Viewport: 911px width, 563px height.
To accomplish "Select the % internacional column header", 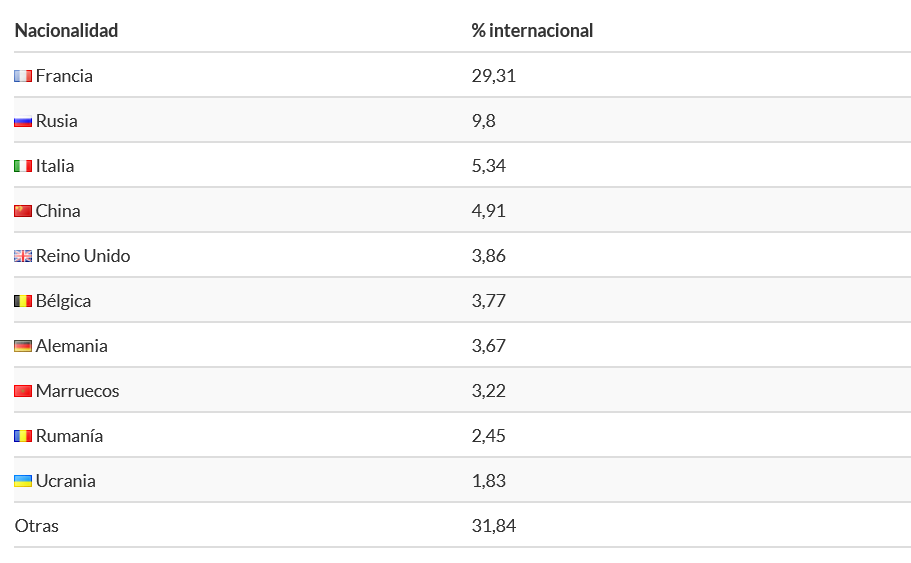I will click(x=532, y=30).
